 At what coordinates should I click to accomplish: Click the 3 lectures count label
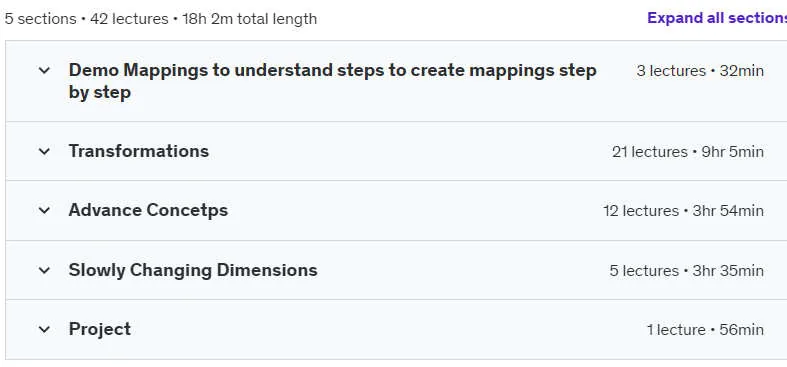tap(671, 71)
